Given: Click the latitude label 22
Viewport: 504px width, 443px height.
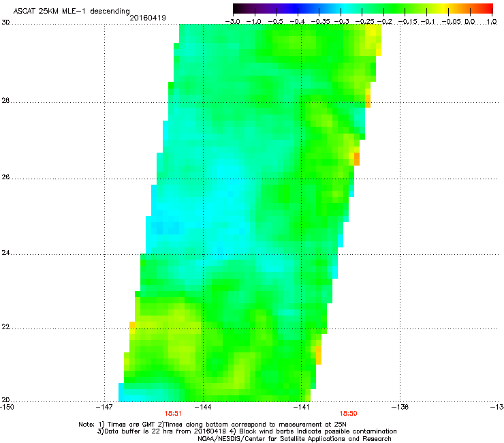Looking at the screenshot, I should pos(5,327).
